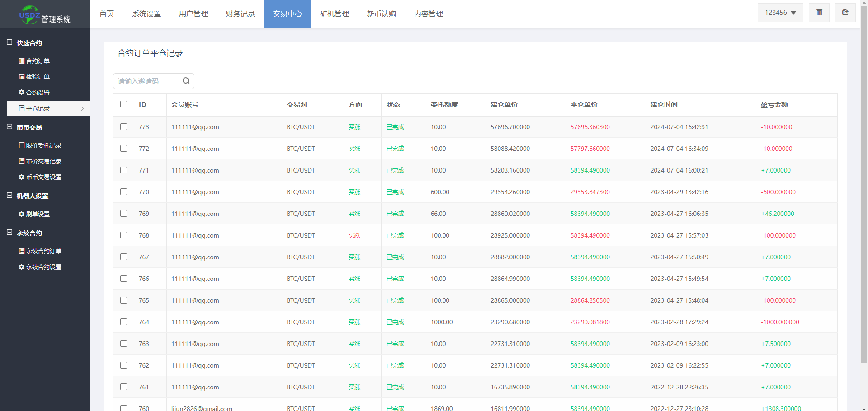868x411 pixels.
Task: Select the checkbox for order 768
Action: (123, 235)
